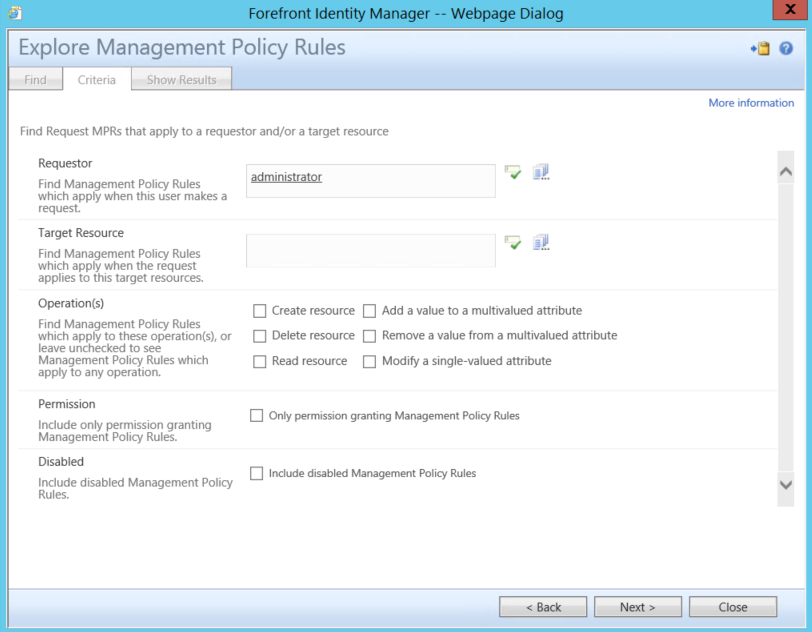This screenshot has height=632, width=812.
Task: Open the Show Results tab
Action: click(x=181, y=79)
